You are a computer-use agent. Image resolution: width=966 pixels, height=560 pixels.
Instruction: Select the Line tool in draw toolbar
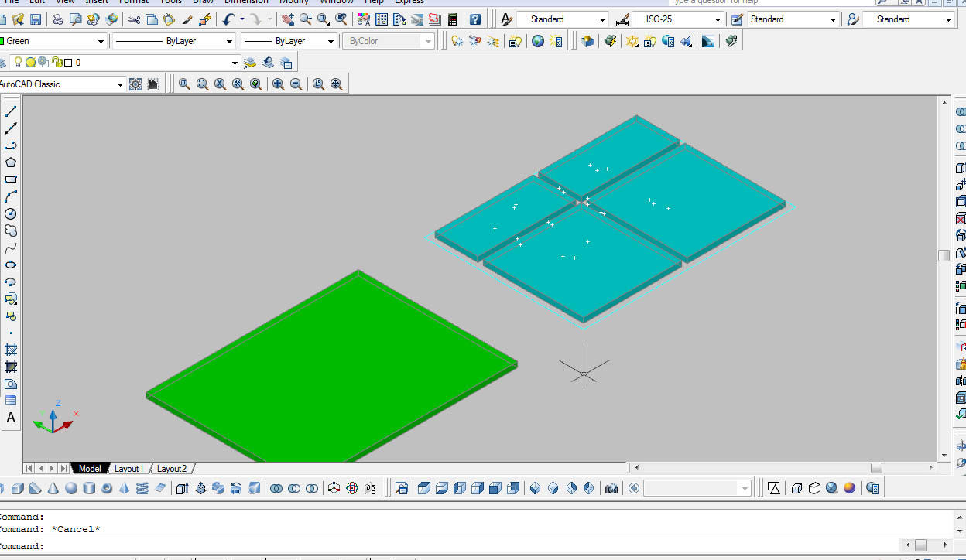pos(11,111)
